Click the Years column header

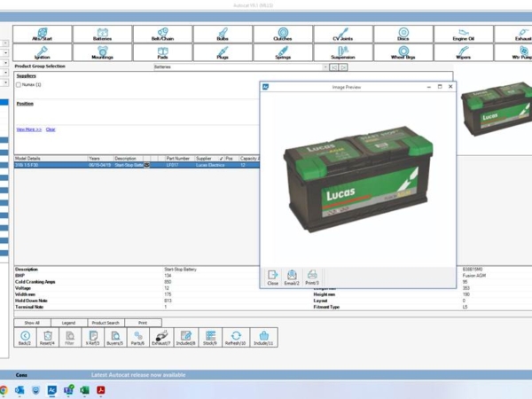pos(100,159)
